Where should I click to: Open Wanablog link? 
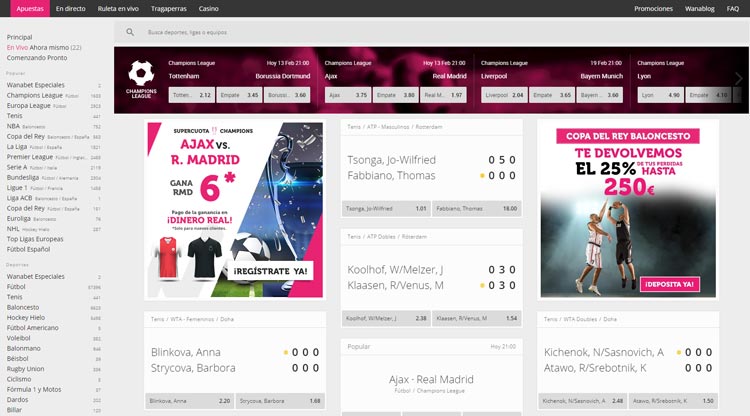click(699, 9)
